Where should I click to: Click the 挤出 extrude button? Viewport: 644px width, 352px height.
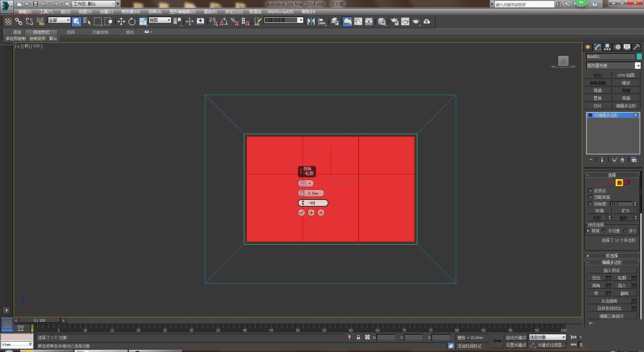point(596,278)
